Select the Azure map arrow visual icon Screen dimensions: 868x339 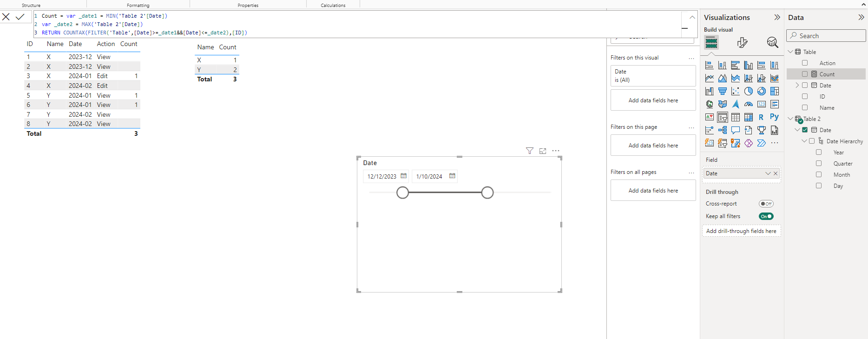[736, 104]
